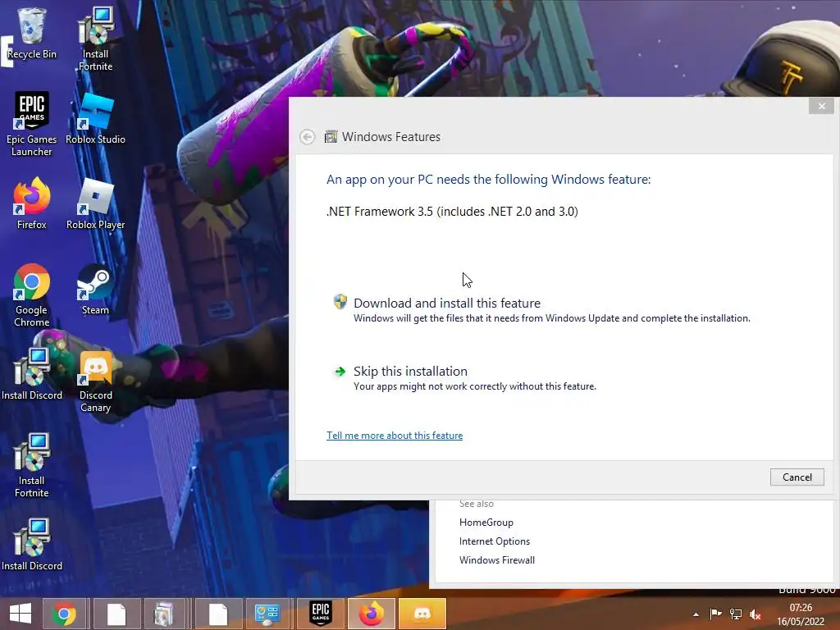Open the Windows Start button
The width and height of the screenshot is (840, 630).
click(x=21, y=614)
